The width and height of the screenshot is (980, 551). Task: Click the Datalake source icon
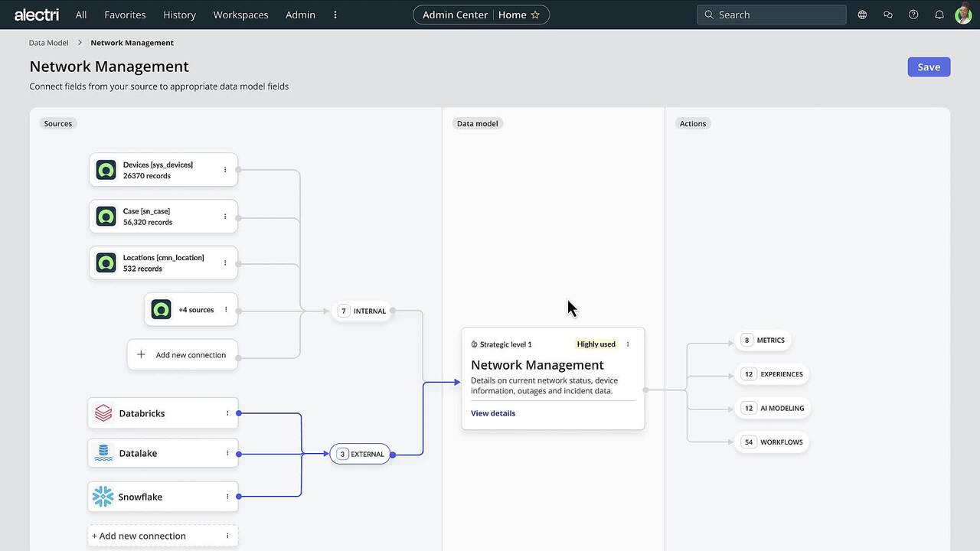(x=103, y=452)
